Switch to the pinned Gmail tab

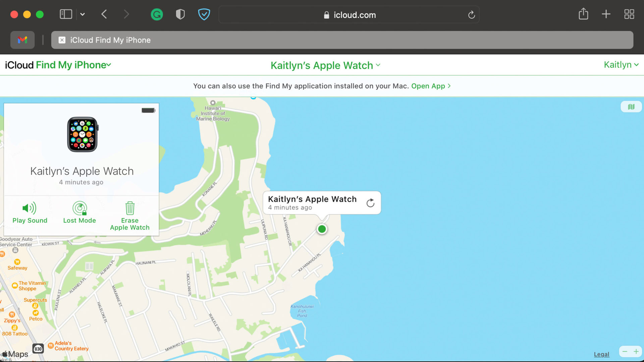(22, 40)
